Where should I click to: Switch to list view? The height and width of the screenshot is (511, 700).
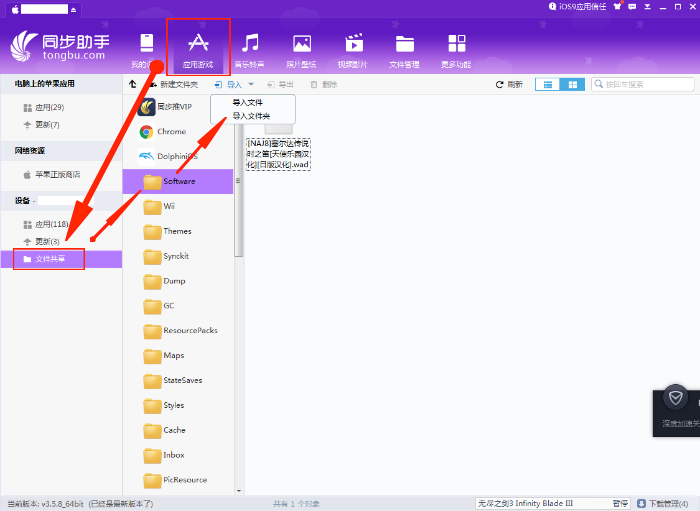click(x=548, y=84)
